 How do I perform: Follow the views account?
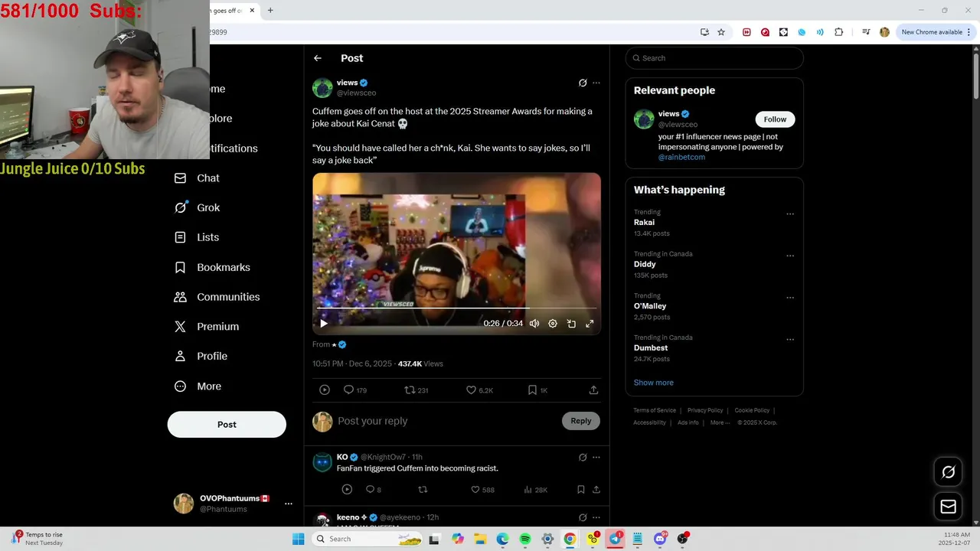pyautogui.click(x=775, y=119)
